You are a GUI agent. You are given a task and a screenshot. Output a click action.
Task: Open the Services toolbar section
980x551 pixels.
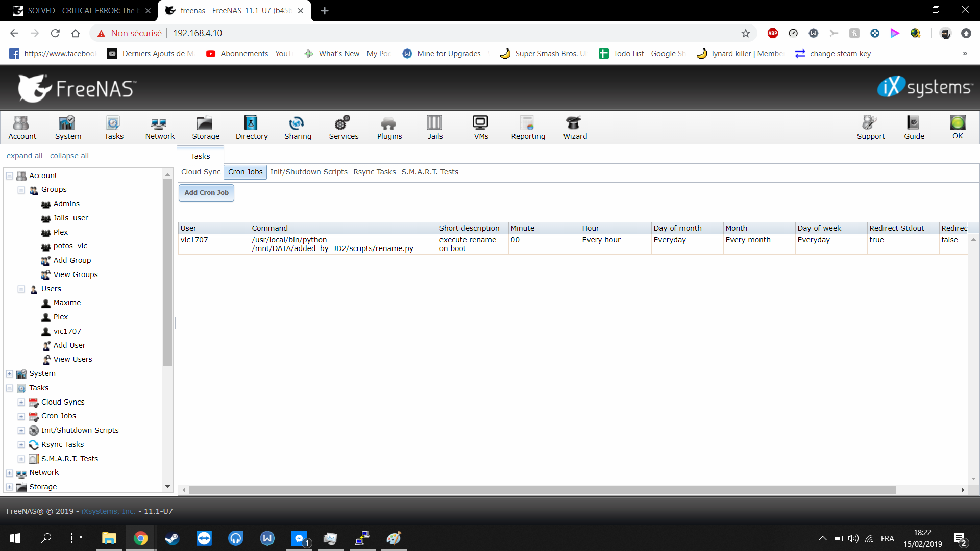point(344,128)
